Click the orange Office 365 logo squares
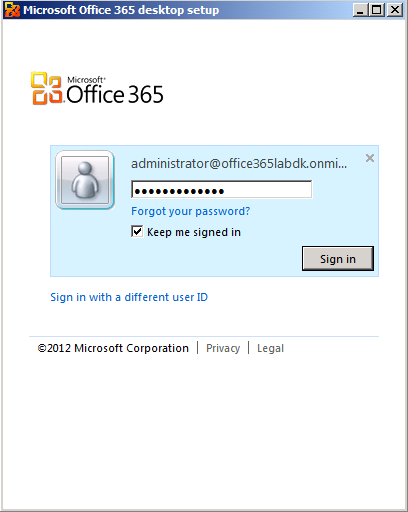 pyautogui.click(x=47, y=88)
